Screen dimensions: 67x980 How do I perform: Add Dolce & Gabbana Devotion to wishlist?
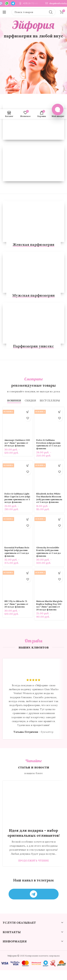tap(59, 418)
